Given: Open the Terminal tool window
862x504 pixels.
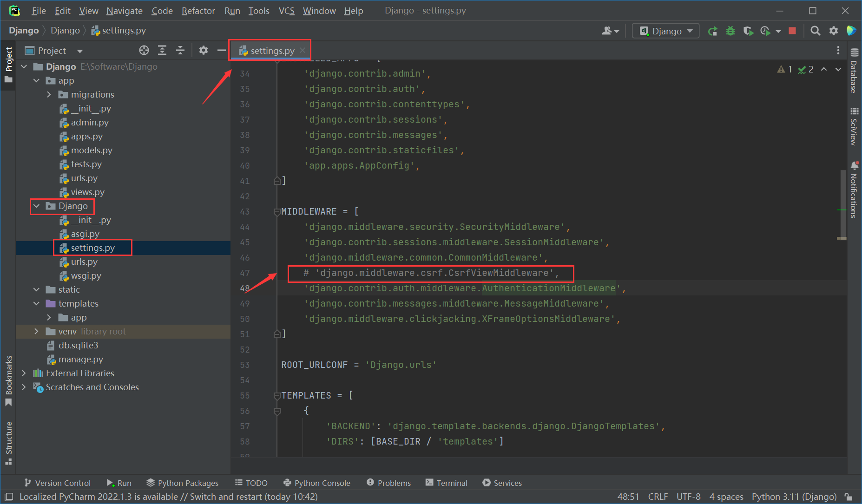Looking at the screenshot, I should 447,483.
